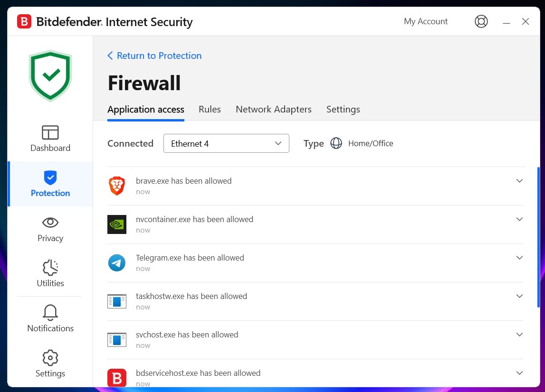Screen dimensions: 545x392
Task: Open My Account
Action: (x=425, y=21)
